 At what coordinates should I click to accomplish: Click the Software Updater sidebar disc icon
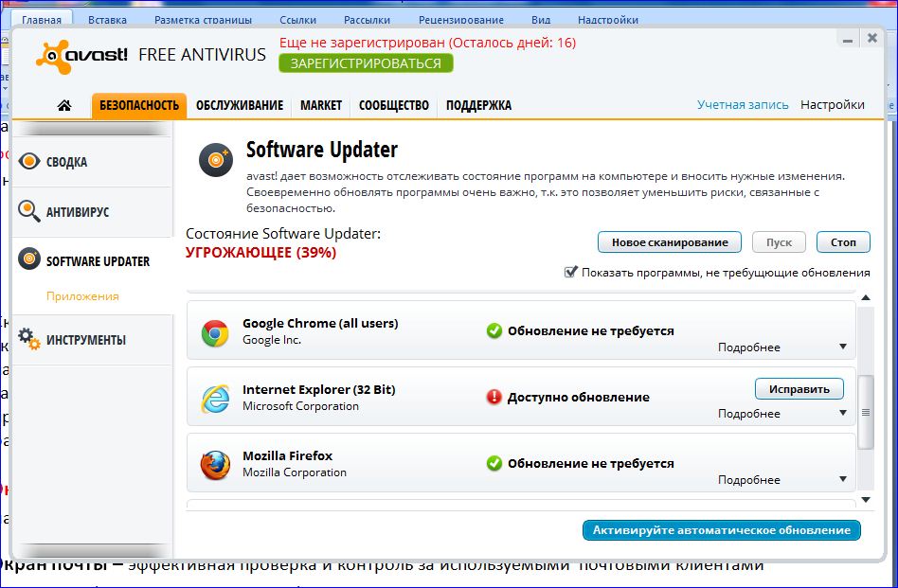point(29,259)
